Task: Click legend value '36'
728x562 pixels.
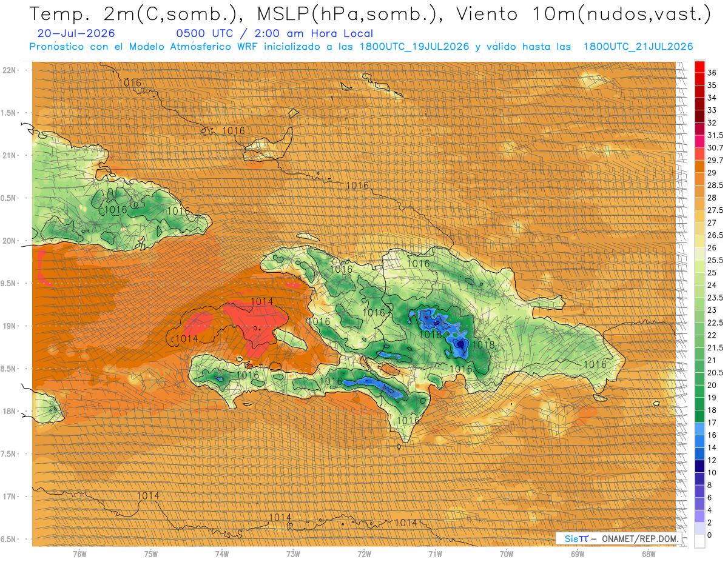Action: click(x=712, y=73)
